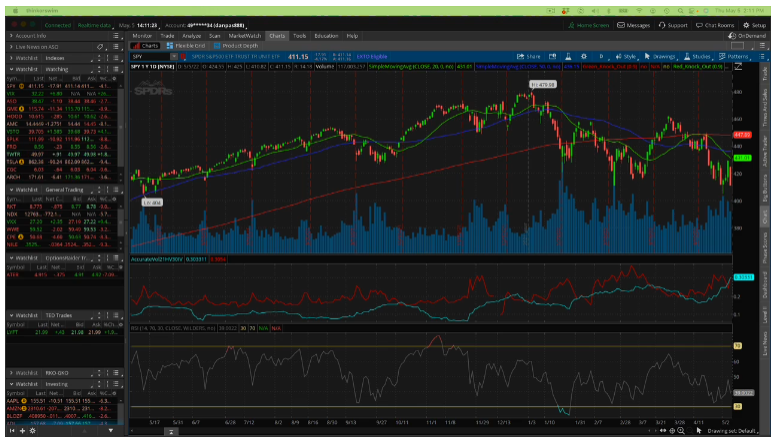The image size is (780, 442).
Task: Select the Charts sub-tab
Action: [x=145, y=46]
